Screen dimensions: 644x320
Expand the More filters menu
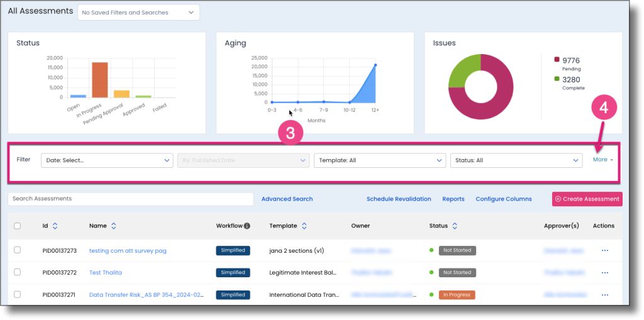click(x=603, y=160)
